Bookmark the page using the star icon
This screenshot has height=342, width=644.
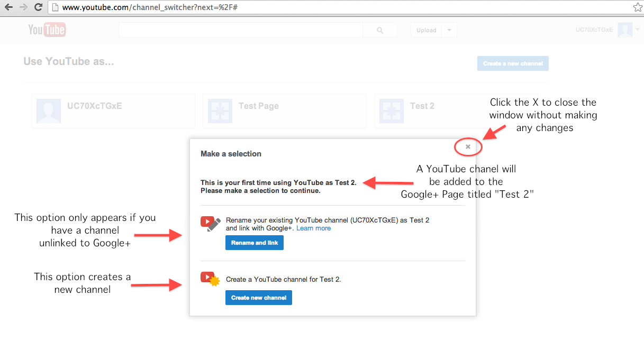637,7
